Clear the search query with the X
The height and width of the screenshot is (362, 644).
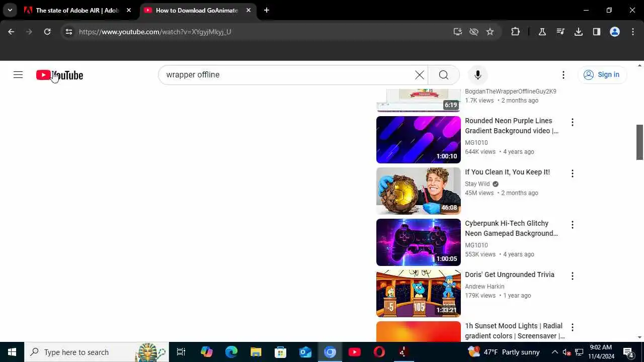[420, 75]
